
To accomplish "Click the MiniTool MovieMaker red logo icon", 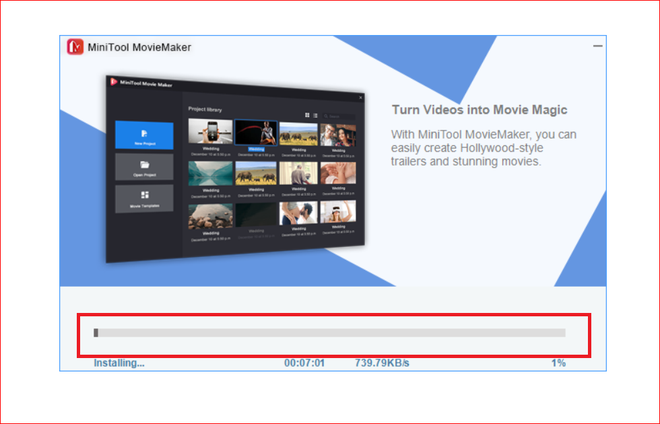I will tap(75, 47).
